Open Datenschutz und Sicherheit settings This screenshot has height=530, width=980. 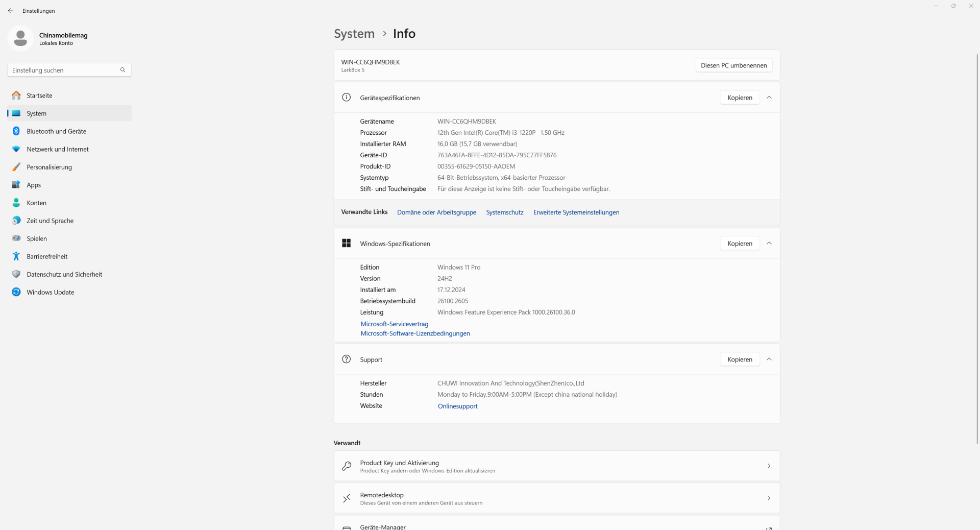tap(69, 274)
